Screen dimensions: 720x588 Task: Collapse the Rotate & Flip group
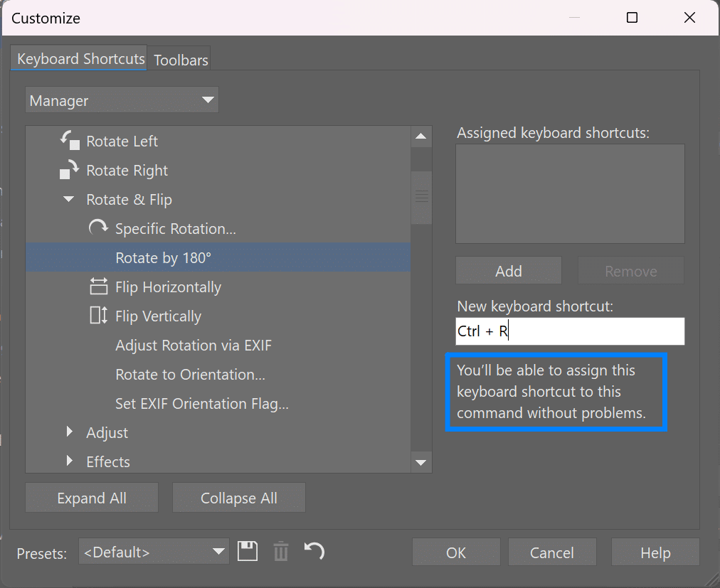[x=68, y=199]
